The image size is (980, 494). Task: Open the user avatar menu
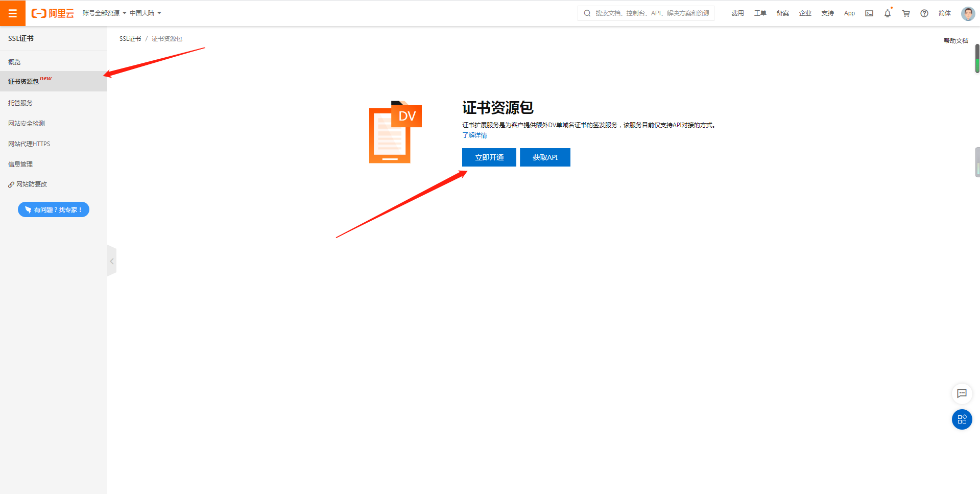[967, 13]
